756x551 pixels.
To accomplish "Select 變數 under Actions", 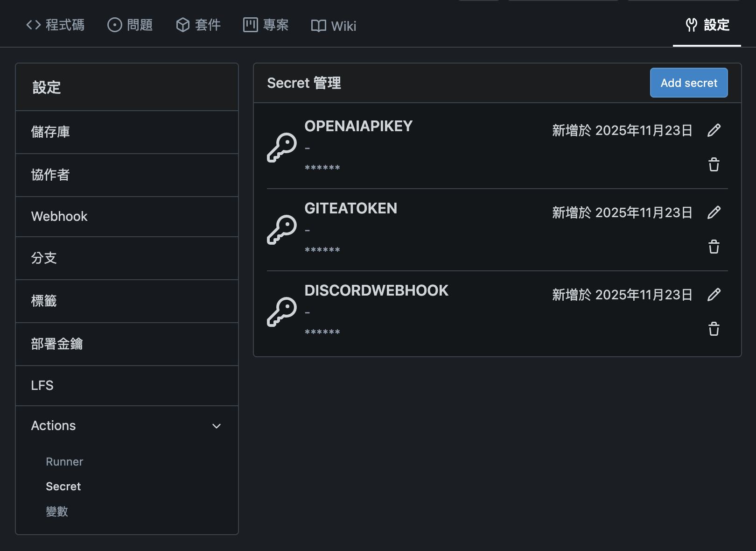I will (x=57, y=511).
